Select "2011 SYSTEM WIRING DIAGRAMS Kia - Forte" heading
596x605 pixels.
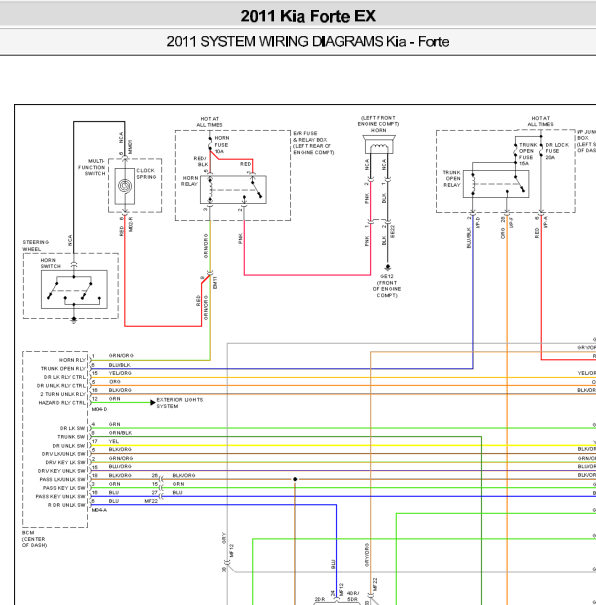click(307, 42)
